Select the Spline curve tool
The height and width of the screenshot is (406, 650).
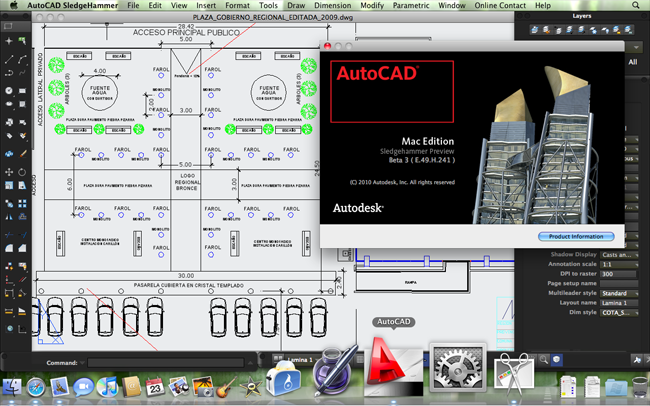[x=22, y=73]
